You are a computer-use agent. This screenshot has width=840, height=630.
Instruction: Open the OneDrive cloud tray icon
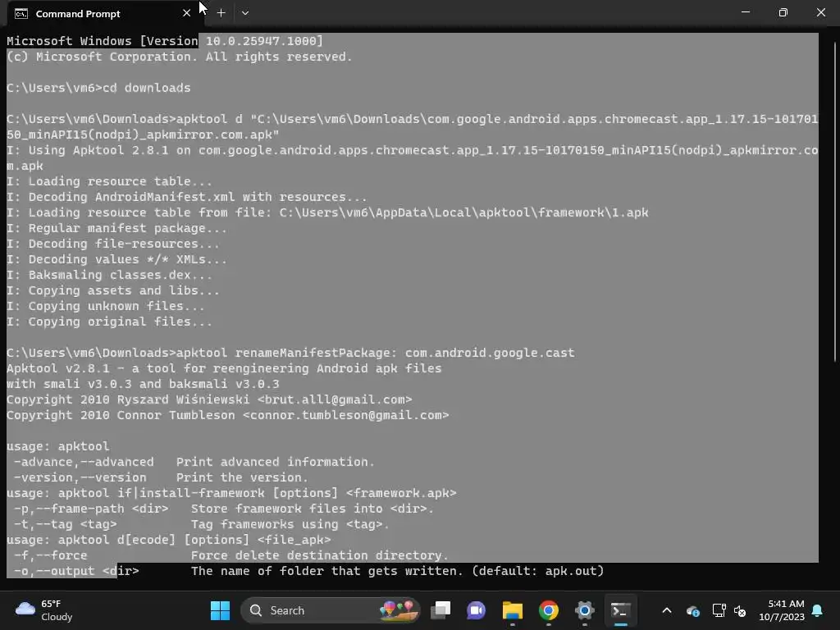pyautogui.click(x=692, y=610)
